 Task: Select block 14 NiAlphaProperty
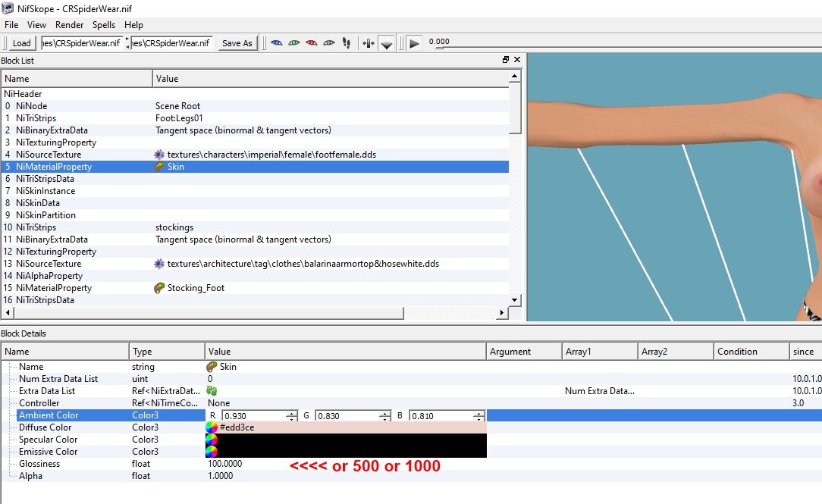tap(255, 276)
